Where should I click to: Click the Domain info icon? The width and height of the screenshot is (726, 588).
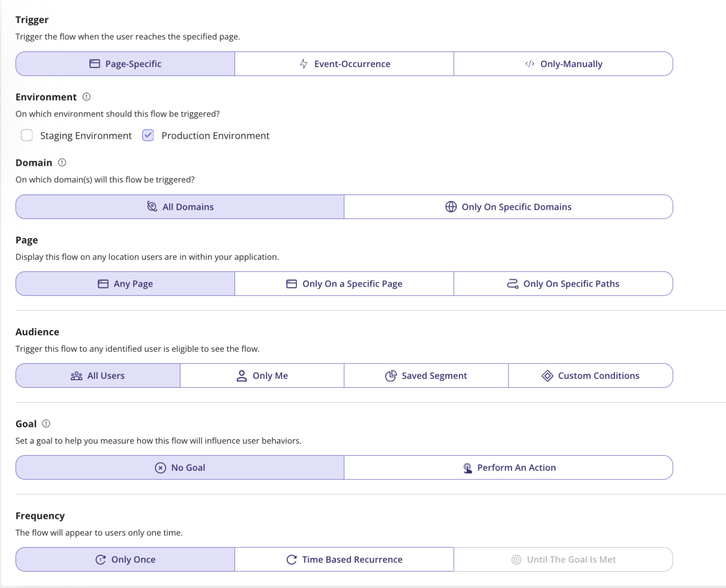pyautogui.click(x=62, y=162)
